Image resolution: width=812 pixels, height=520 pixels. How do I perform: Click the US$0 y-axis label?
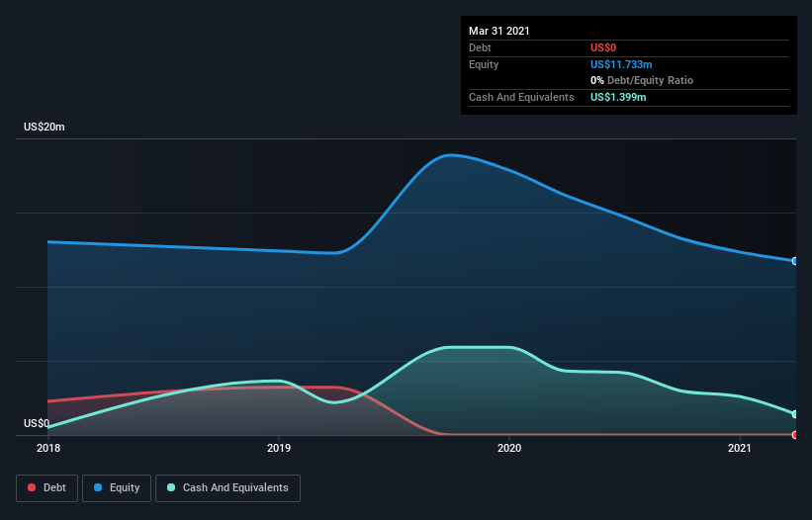(x=37, y=423)
